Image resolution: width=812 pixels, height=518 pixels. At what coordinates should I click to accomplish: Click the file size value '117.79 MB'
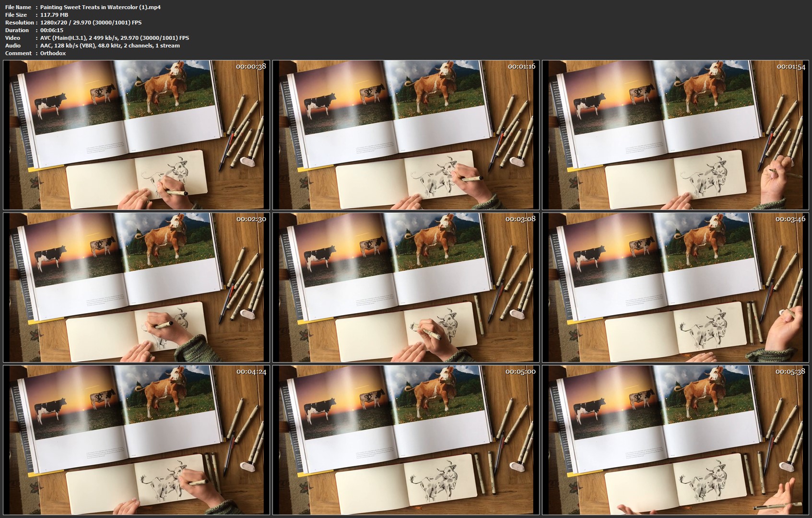54,15
